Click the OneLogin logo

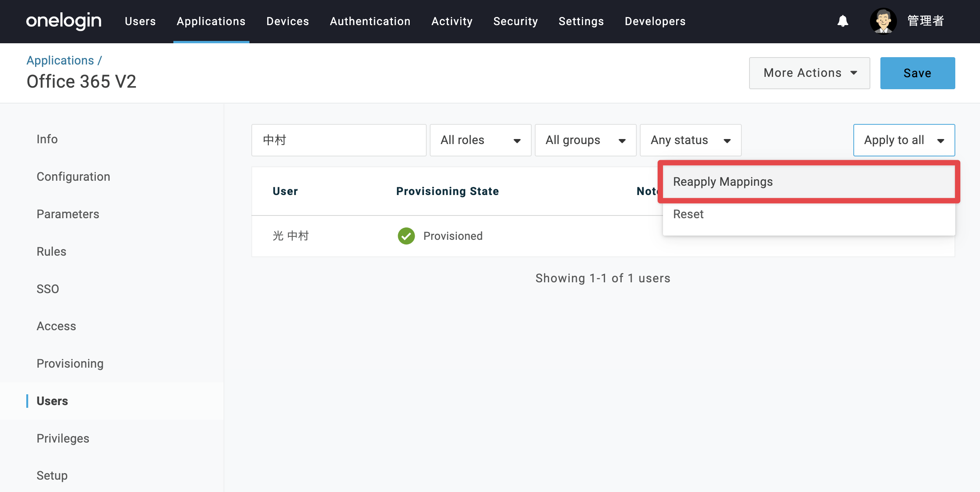point(64,21)
